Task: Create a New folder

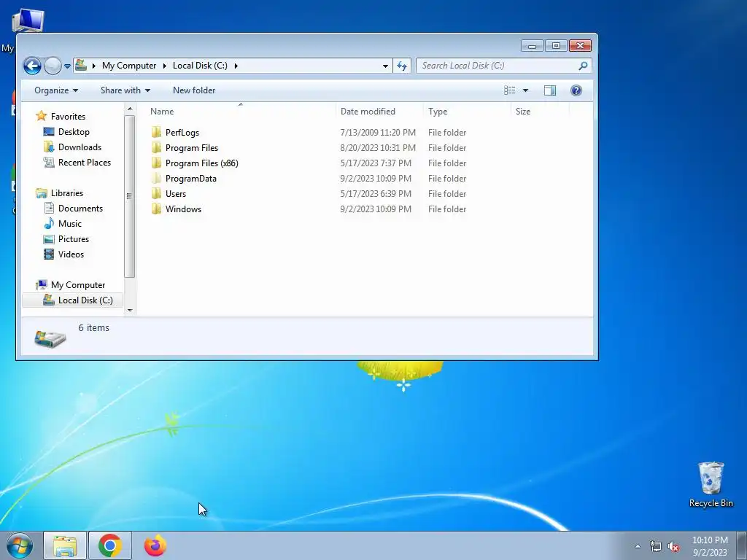Action: [194, 90]
